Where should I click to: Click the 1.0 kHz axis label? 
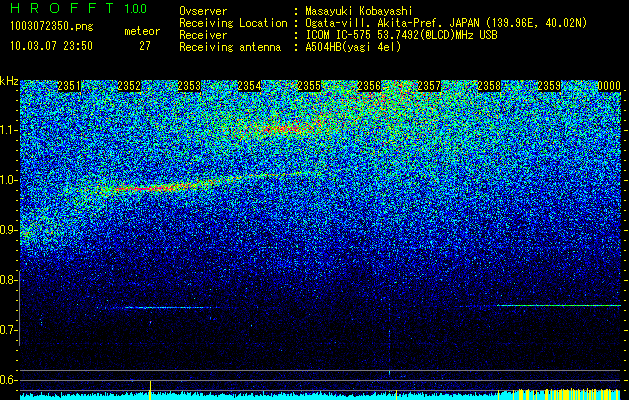coord(8,180)
